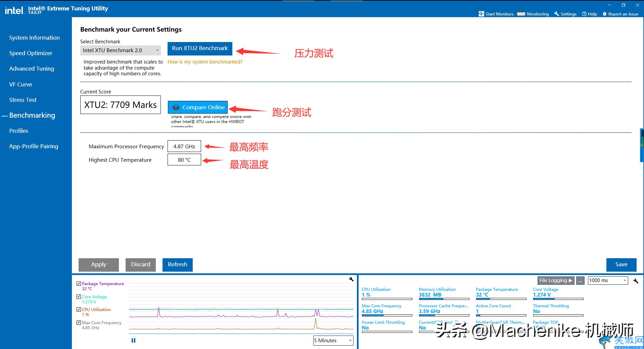
Task: Open Profiles section
Action: 18,131
